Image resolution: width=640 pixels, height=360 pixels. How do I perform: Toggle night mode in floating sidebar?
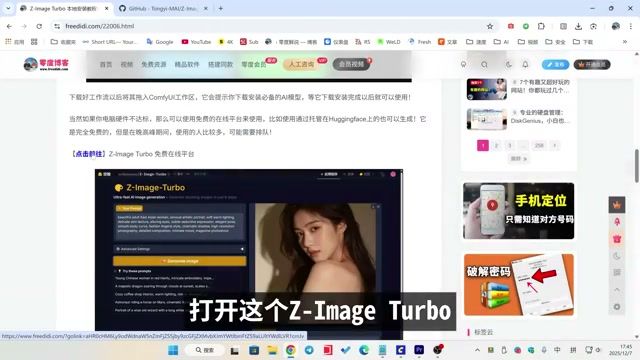(x=617, y=256)
